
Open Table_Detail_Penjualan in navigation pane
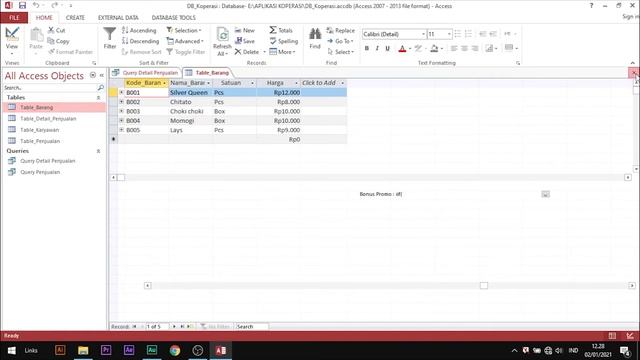tap(48, 119)
